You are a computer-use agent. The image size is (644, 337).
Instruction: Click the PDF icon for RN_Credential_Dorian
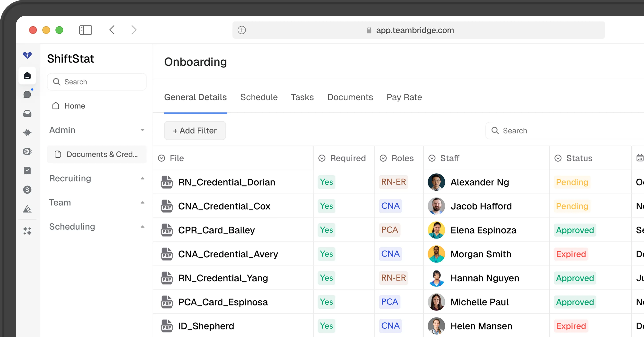167,182
